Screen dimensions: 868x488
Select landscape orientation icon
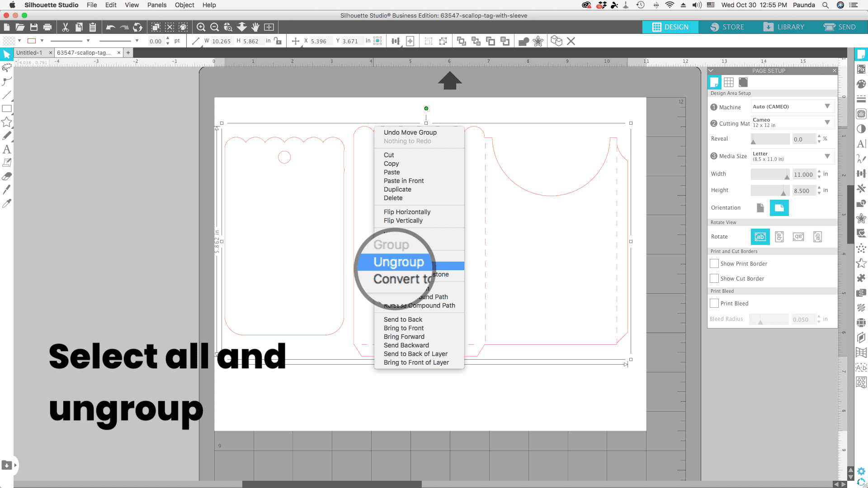(x=779, y=208)
